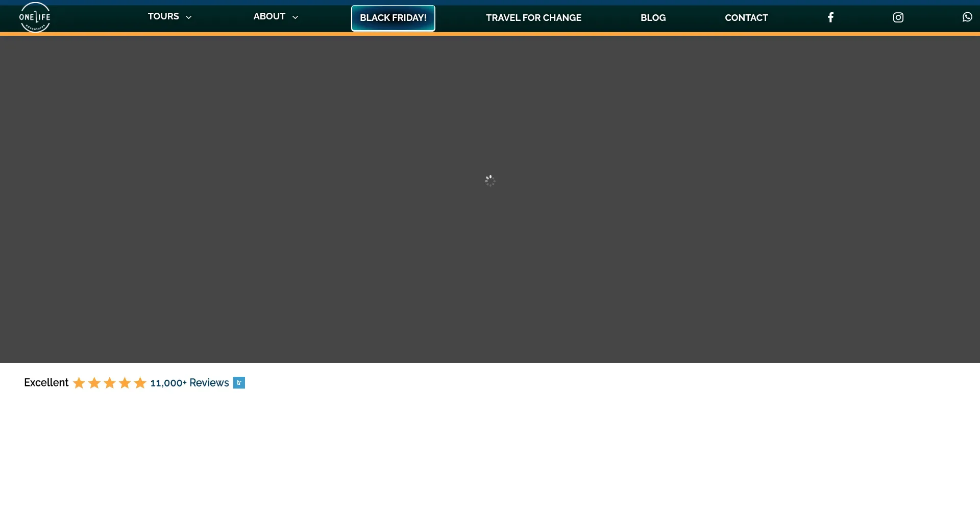
Task: Expand the About dropdown chevron
Action: click(x=295, y=17)
